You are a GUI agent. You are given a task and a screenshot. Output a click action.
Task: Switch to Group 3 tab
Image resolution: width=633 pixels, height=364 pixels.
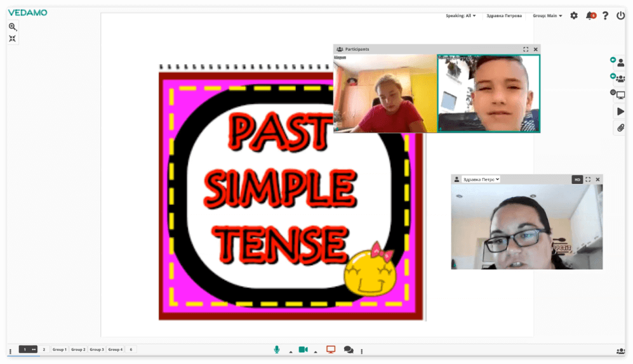(x=97, y=349)
